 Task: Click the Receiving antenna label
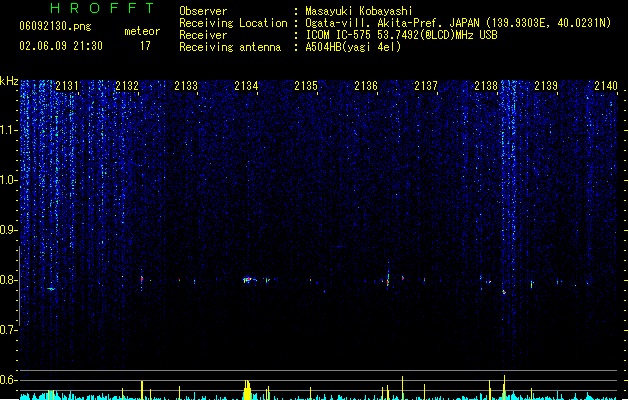(x=230, y=47)
